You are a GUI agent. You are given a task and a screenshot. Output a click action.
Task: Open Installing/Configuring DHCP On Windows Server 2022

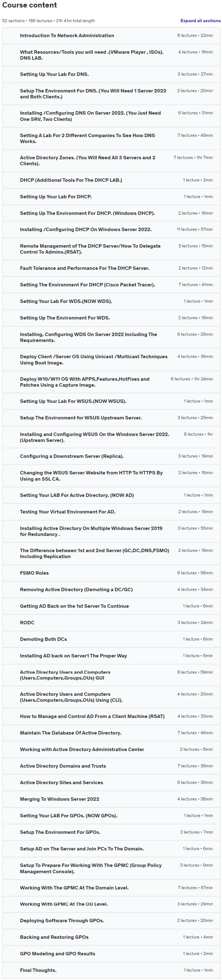[x=111, y=230]
